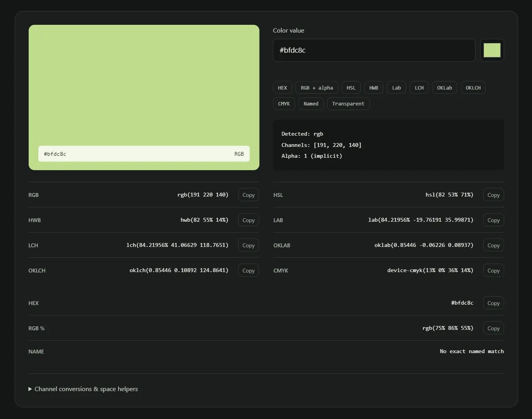Image resolution: width=532 pixels, height=419 pixels.
Task: Copy the HSL value
Action: click(494, 195)
